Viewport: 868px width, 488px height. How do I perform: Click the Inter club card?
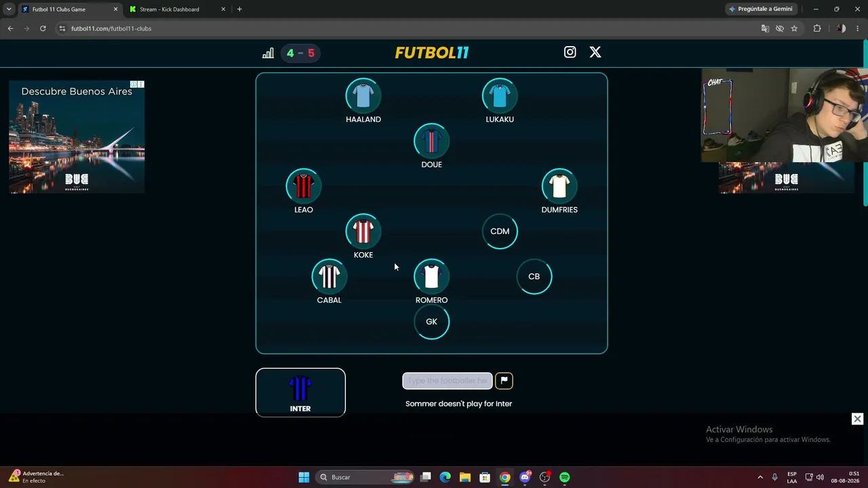tap(300, 392)
